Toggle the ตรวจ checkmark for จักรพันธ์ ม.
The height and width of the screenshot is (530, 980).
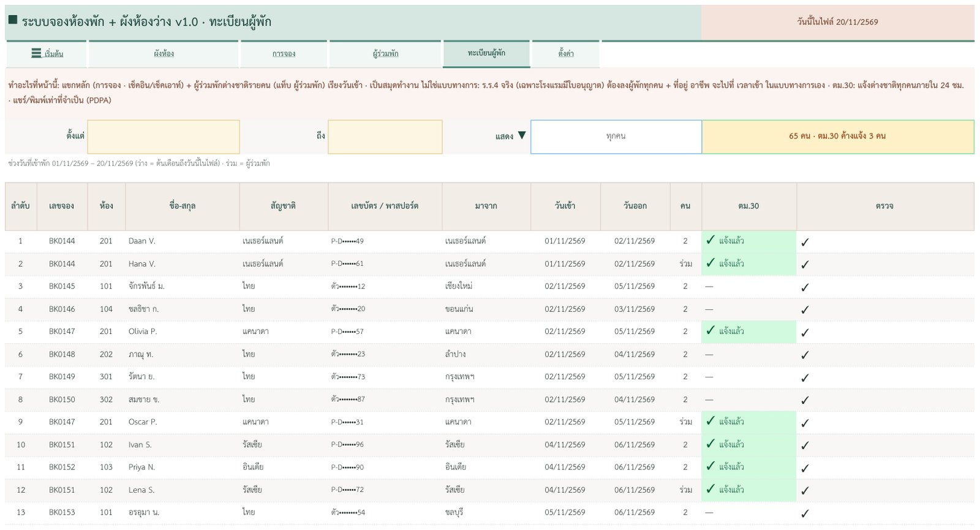805,287
